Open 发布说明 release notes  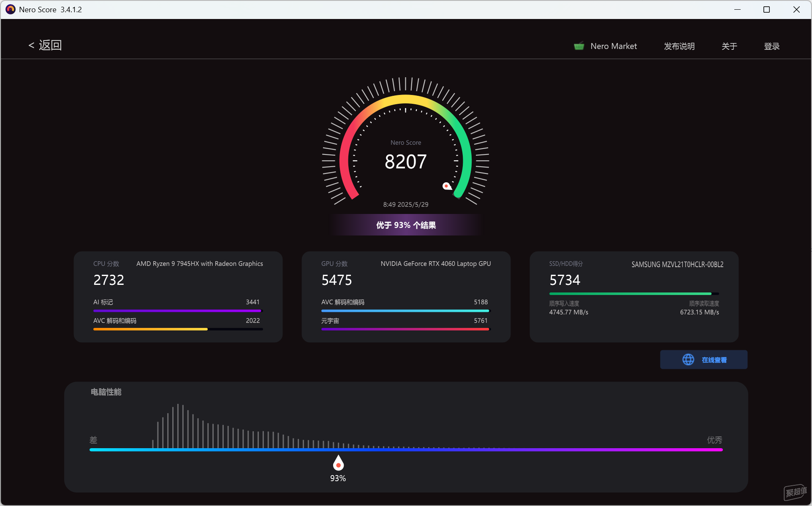pos(679,46)
